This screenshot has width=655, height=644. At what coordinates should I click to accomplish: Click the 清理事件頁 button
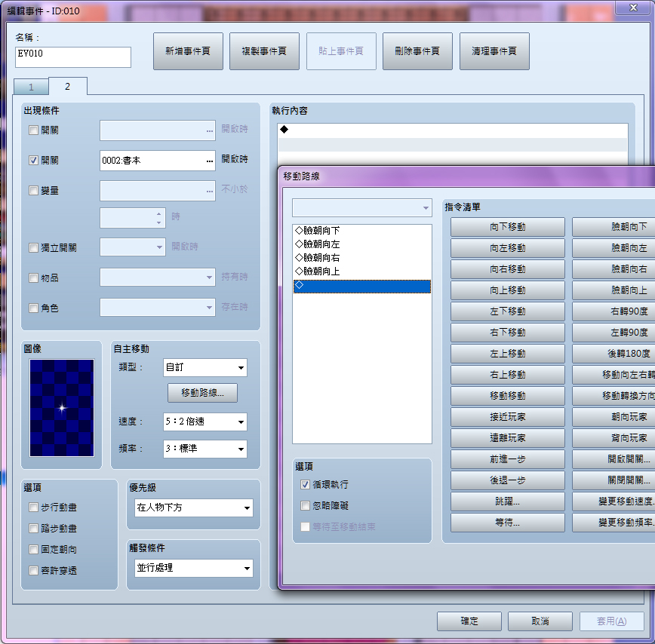point(494,51)
